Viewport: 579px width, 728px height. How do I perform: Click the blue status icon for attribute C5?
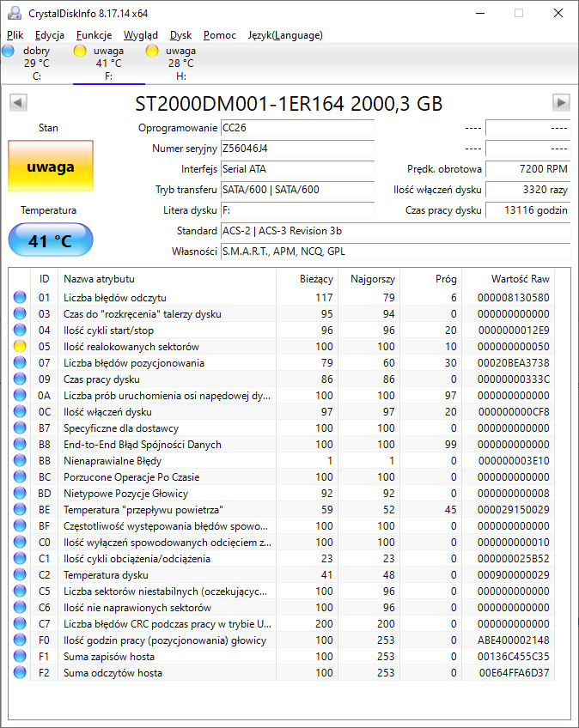point(20,591)
